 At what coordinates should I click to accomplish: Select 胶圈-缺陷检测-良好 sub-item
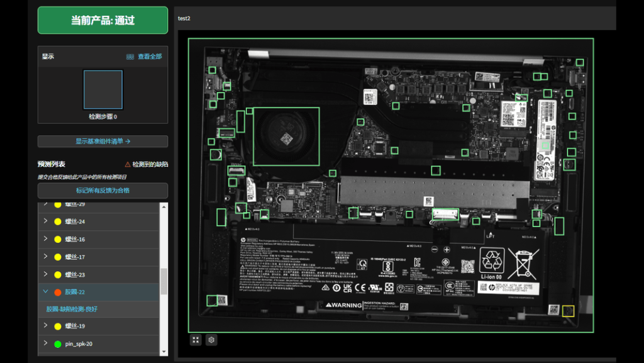[x=72, y=309]
